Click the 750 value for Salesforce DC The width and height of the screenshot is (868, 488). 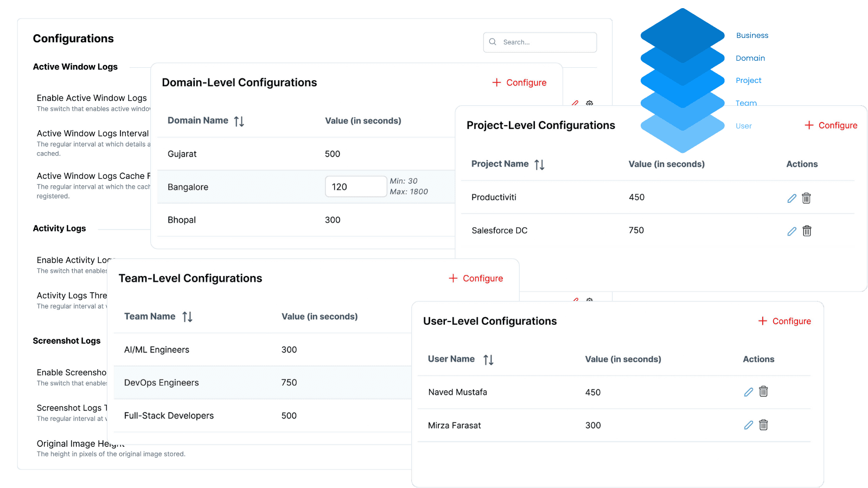tap(636, 230)
